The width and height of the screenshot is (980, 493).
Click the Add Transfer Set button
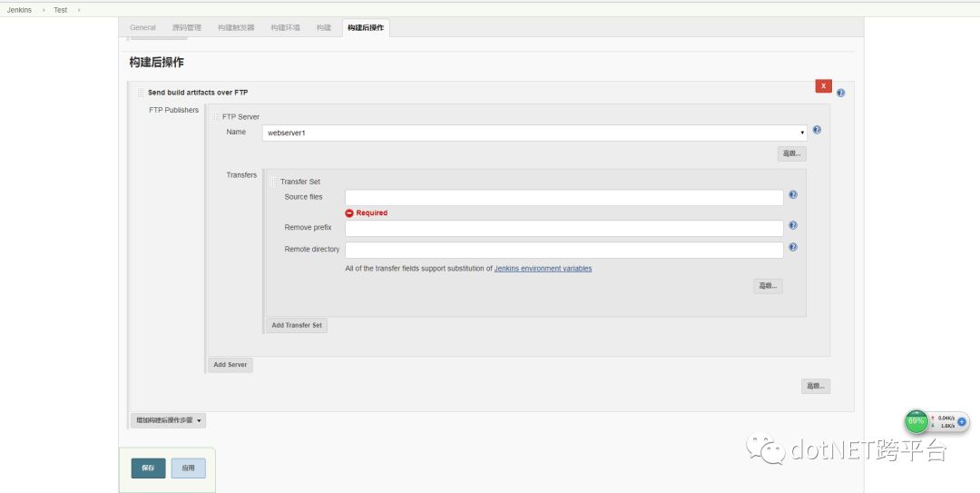[297, 325]
